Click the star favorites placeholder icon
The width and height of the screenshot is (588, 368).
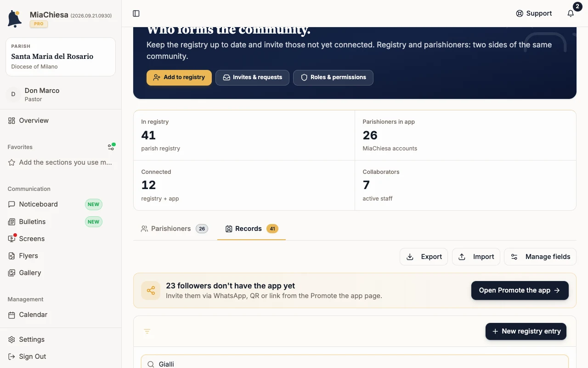pos(11,162)
